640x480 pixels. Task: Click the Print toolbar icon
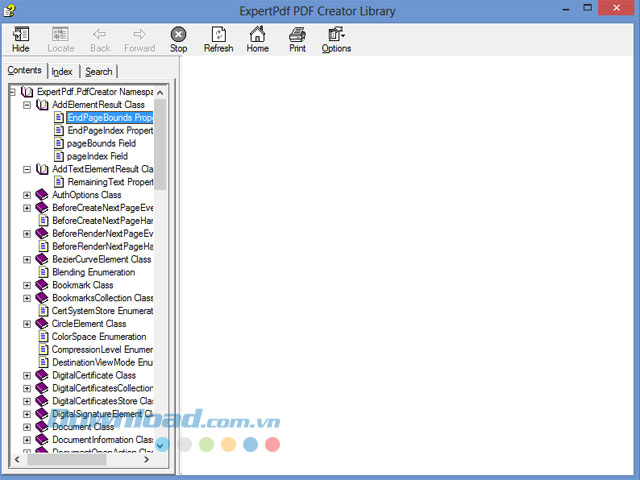(297, 34)
